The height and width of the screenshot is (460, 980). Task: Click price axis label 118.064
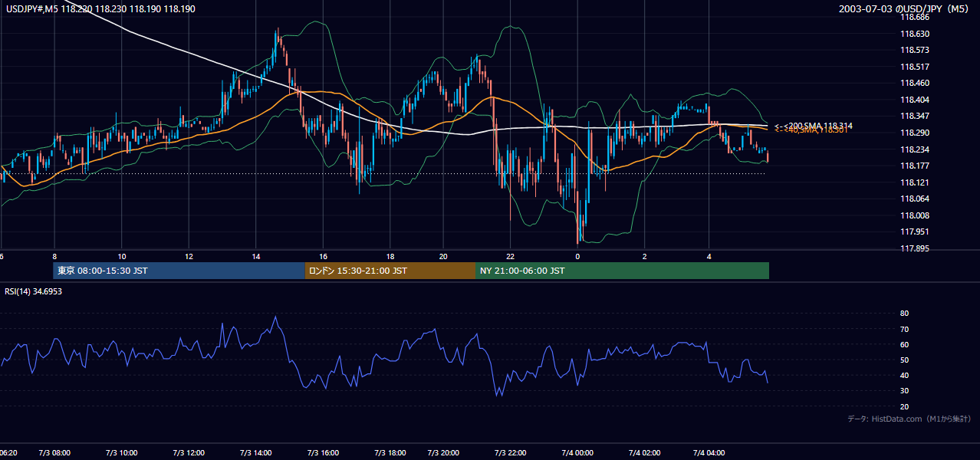click(x=915, y=199)
